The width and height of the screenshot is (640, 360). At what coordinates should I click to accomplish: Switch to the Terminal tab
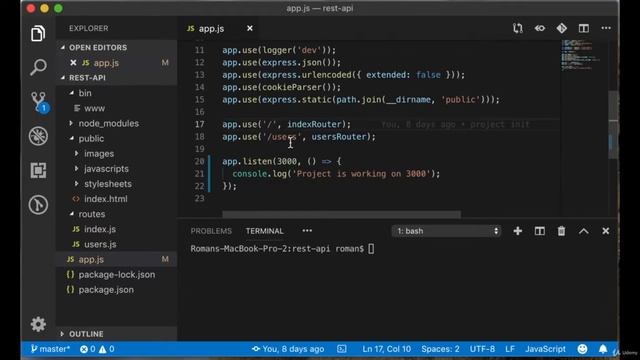264,231
